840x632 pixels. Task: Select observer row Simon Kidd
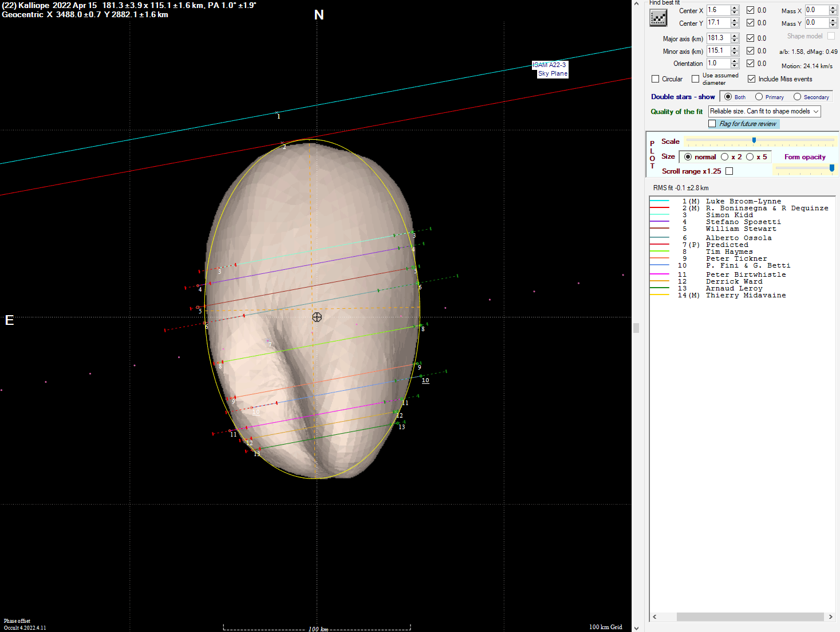743,215
